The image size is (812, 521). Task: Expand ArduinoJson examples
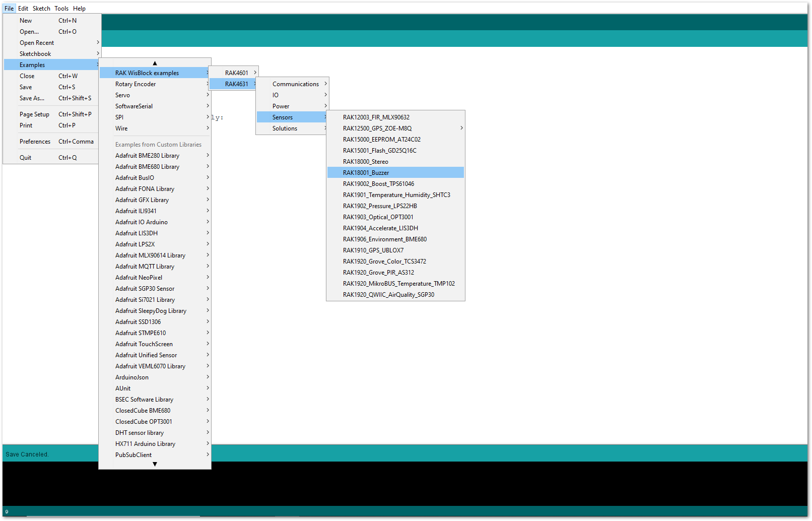pos(155,377)
